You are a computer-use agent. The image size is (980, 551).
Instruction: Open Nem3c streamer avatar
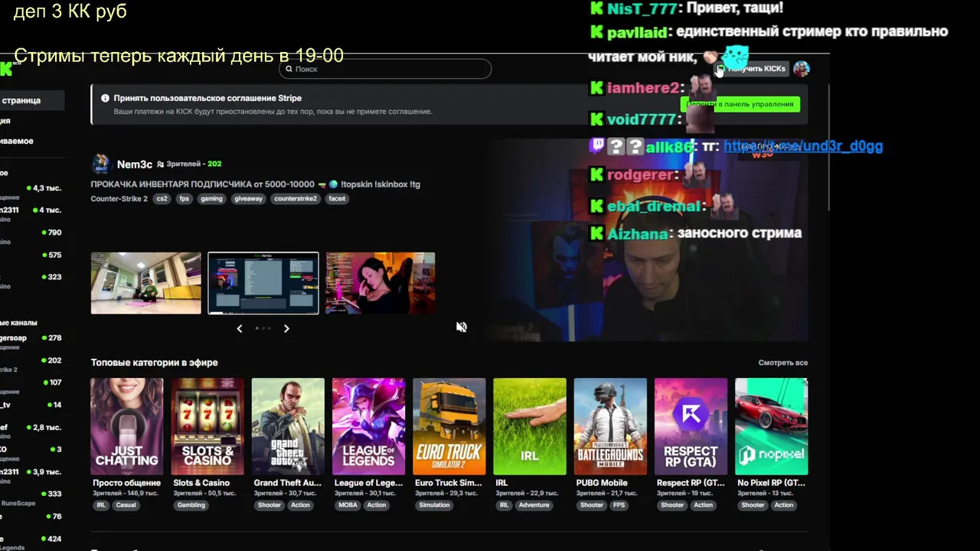(101, 164)
